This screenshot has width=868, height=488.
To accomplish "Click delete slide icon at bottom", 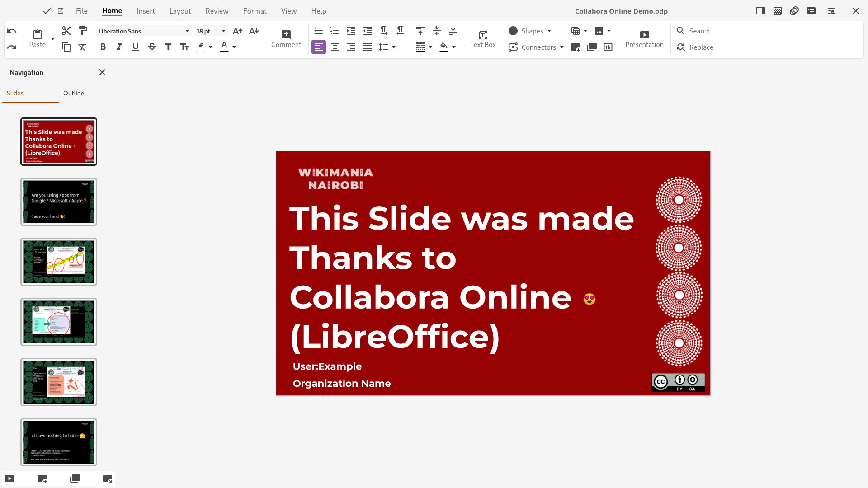I will (x=108, y=479).
